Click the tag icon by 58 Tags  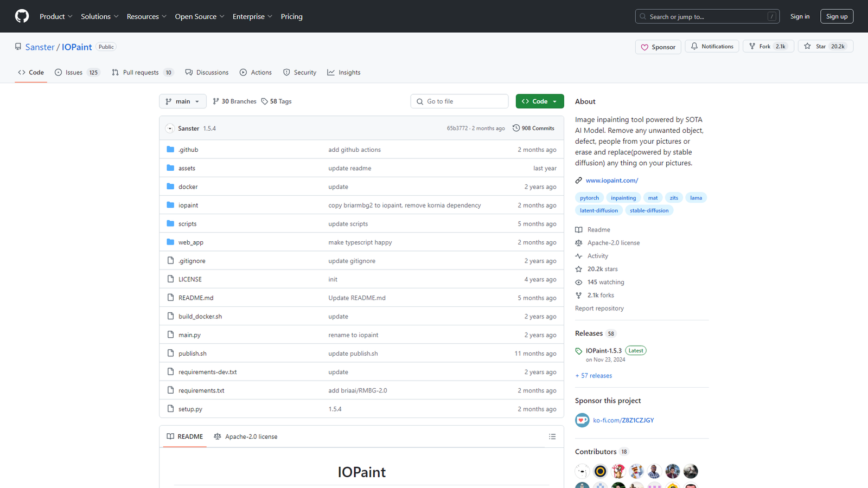click(x=265, y=101)
